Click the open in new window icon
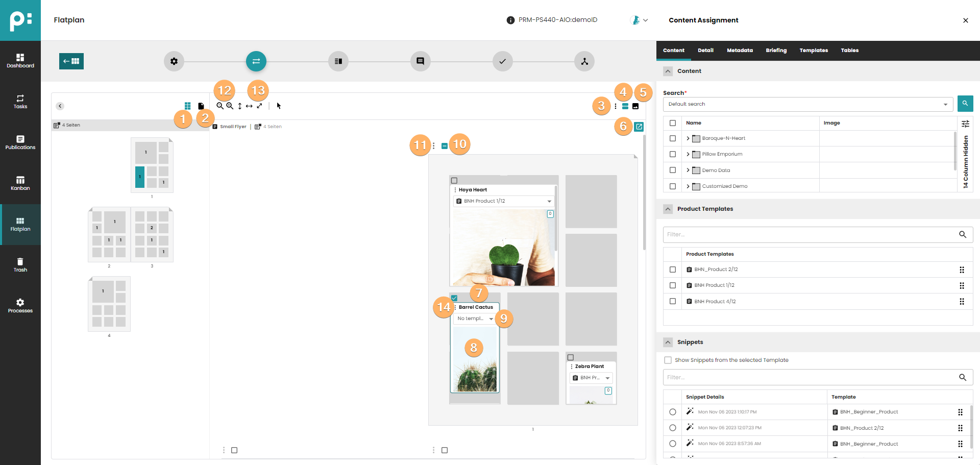 [x=639, y=127]
